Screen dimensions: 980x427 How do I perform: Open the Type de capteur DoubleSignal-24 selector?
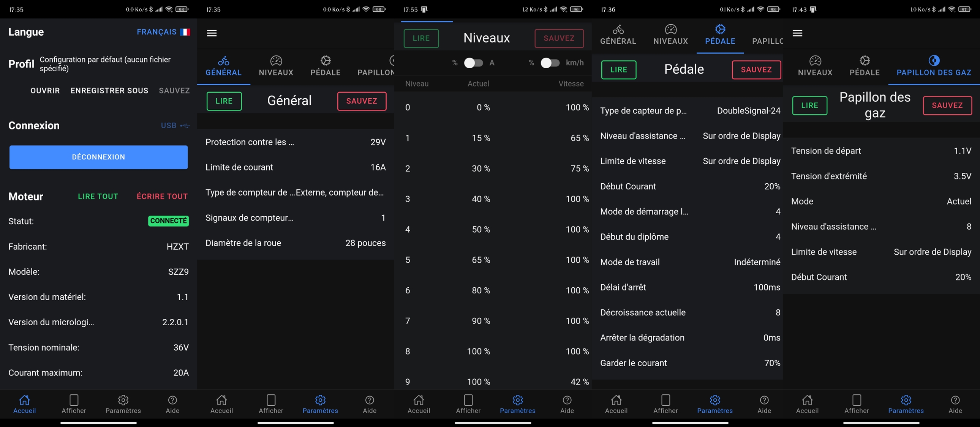[690, 111]
